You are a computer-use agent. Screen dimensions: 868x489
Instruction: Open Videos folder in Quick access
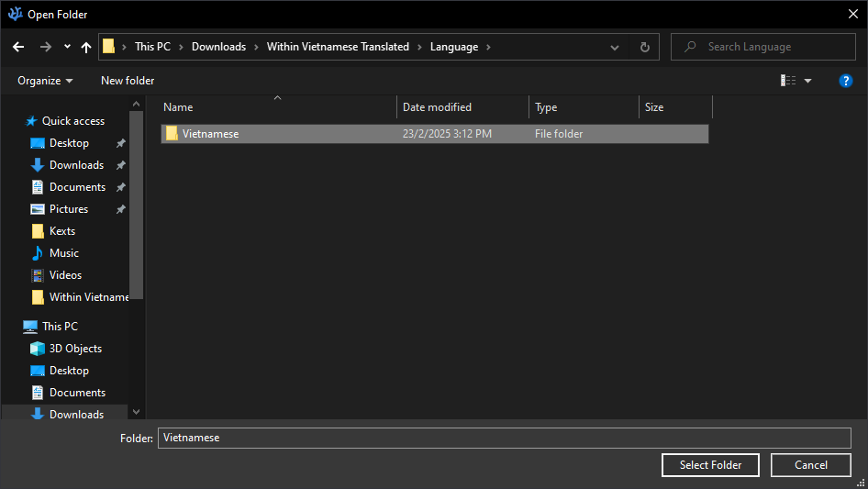click(x=65, y=275)
